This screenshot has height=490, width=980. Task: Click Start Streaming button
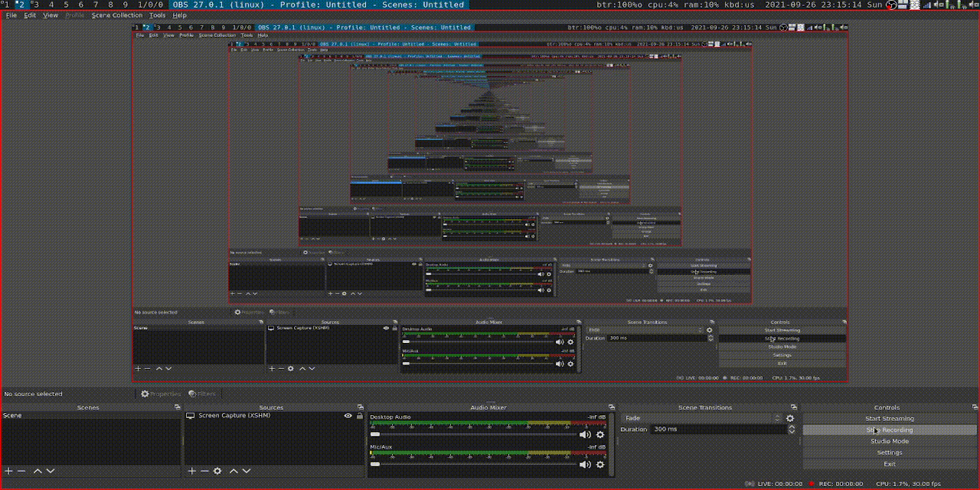[x=889, y=419]
